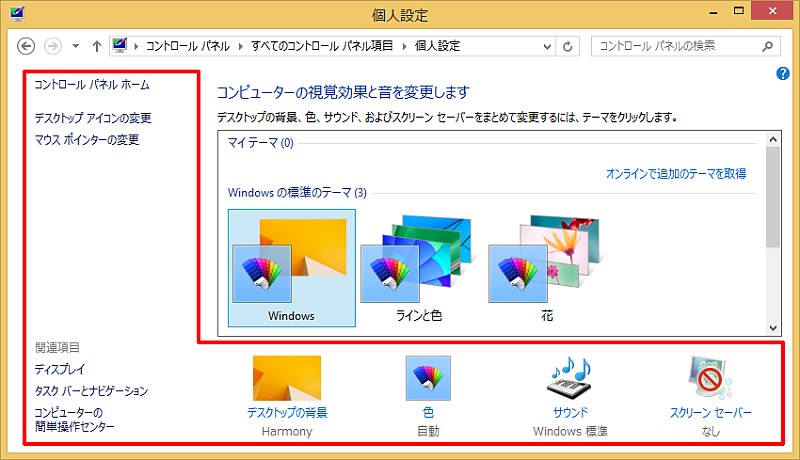The width and height of the screenshot is (800, 460).
Task: Open コントロール パネル ホーム link
Action: (92, 85)
